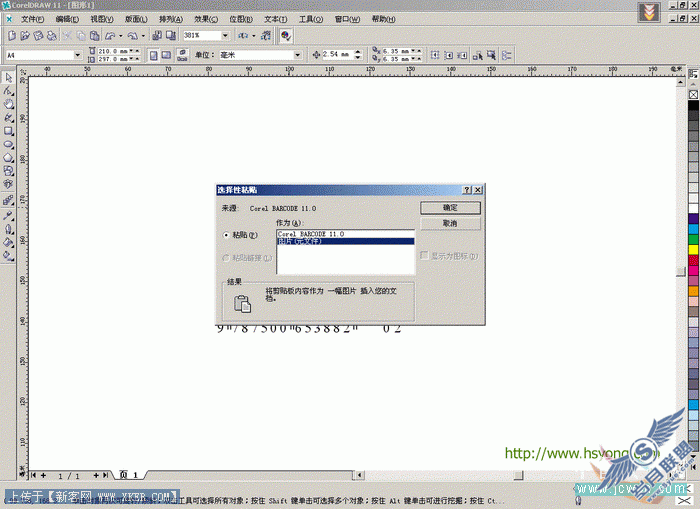Select 图片(元文件) list entry
The height and width of the screenshot is (509, 700).
tap(345, 242)
